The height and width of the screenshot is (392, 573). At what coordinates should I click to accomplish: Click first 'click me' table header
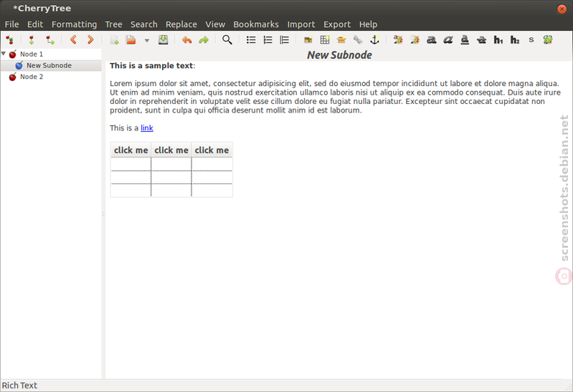131,150
